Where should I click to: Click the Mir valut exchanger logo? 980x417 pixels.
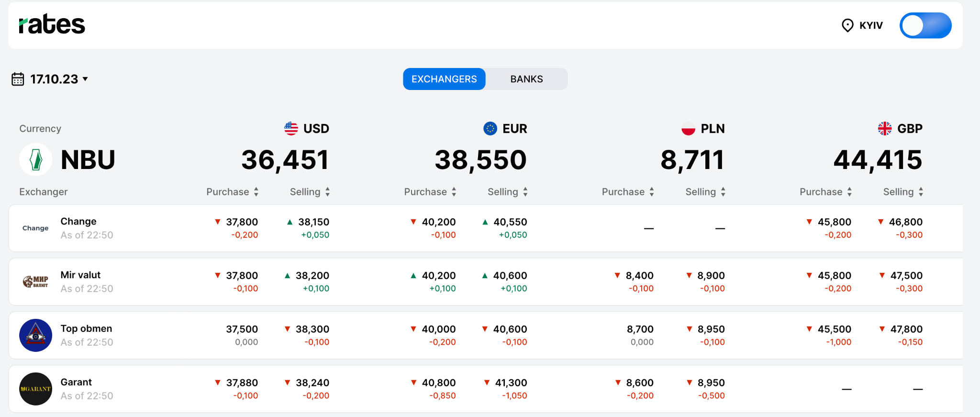click(x=36, y=282)
